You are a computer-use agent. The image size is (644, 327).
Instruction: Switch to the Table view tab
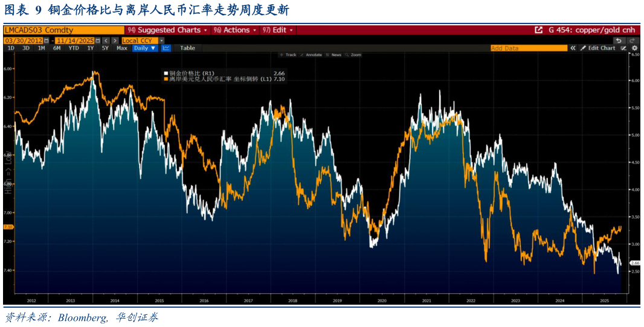tap(187, 48)
